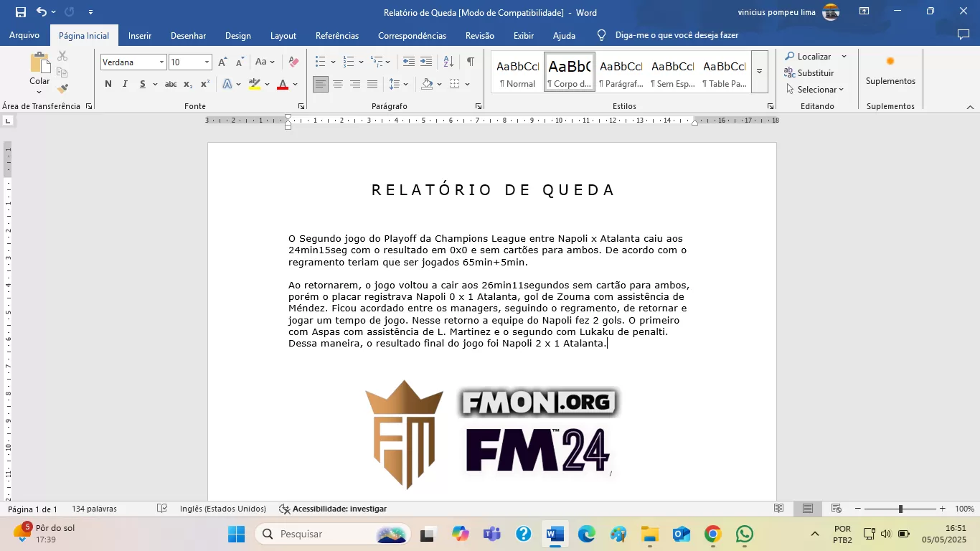Viewport: 980px width, 551px height.
Task: Sort the selected text A to Z
Action: 449,62
